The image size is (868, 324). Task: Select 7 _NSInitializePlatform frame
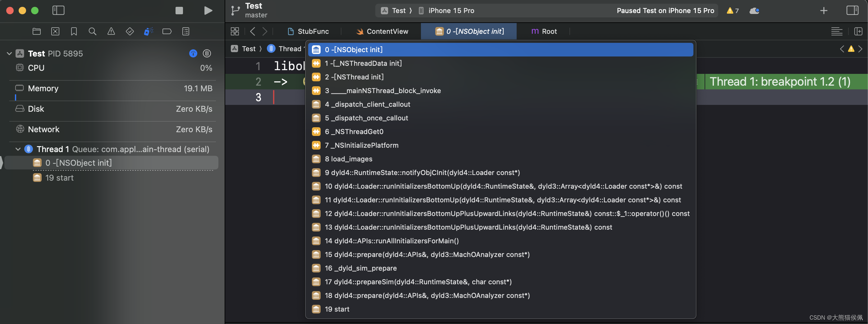[x=500, y=145]
